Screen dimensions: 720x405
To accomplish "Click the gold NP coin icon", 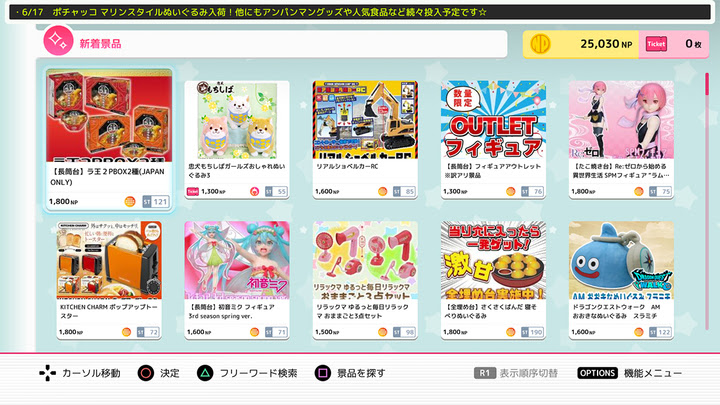I will click(x=540, y=44).
